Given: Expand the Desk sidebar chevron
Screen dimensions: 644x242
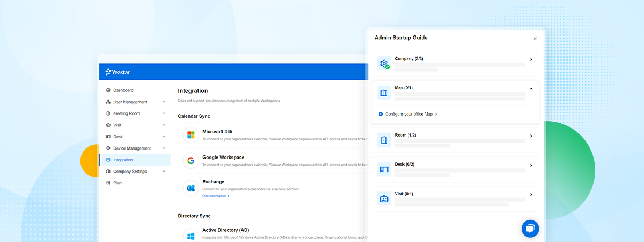Looking at the screenshot, I should point(164,137).
